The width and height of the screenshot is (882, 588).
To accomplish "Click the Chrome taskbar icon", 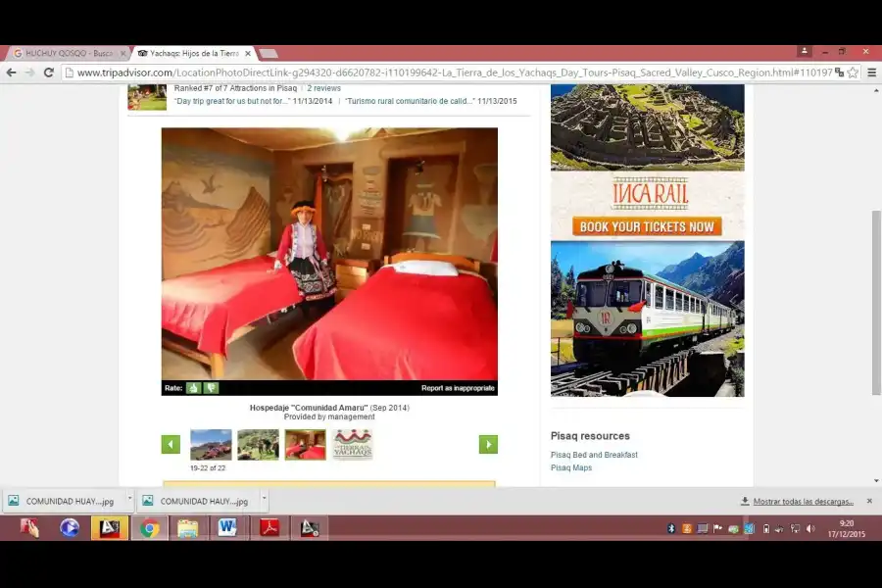I will click(x=150, y=528).
